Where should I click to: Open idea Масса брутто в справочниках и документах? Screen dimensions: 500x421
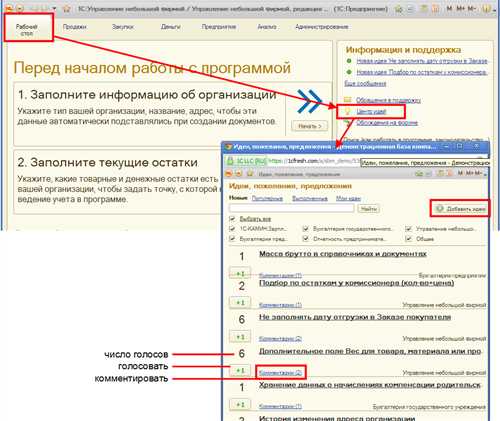click(x=343, y=254)
